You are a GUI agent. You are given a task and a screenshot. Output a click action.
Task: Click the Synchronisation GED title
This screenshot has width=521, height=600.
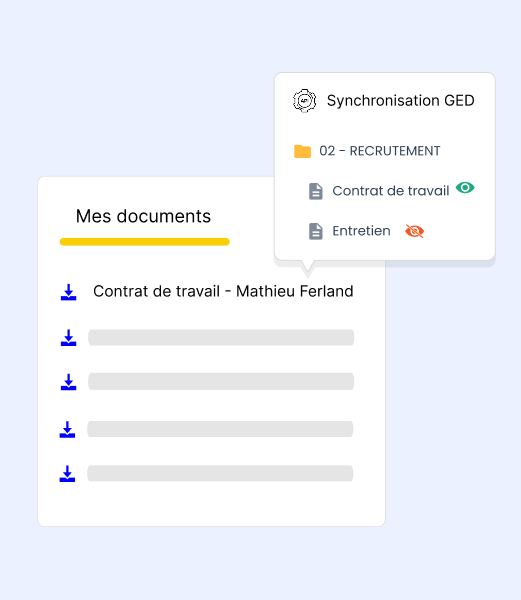coord(401,101)
